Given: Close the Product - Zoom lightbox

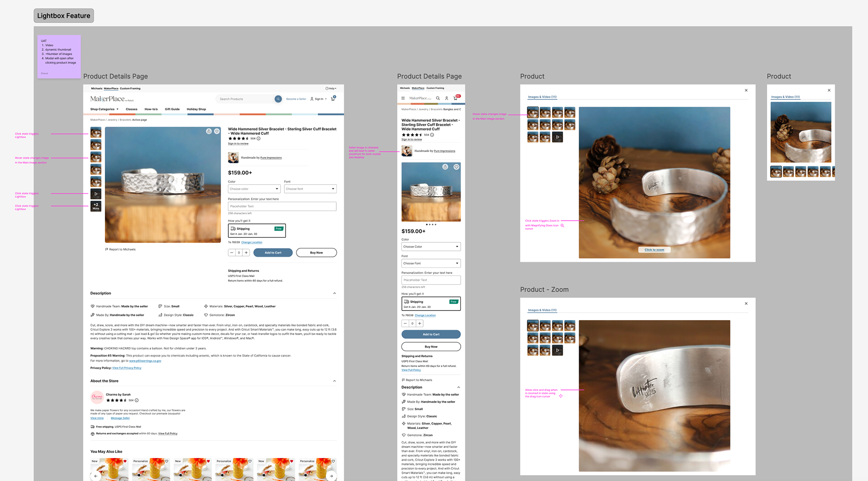Looking at the screenshot, I should 746,304.
